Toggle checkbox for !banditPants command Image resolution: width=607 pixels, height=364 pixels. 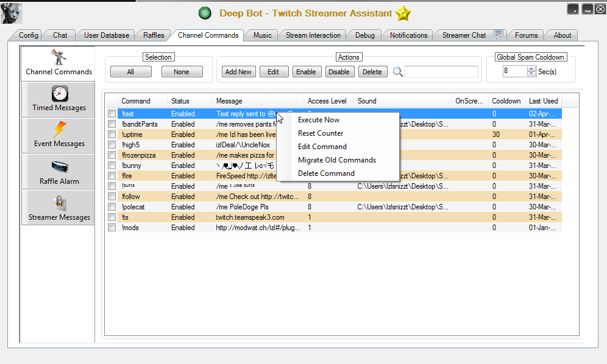click(x=112, y=124)
